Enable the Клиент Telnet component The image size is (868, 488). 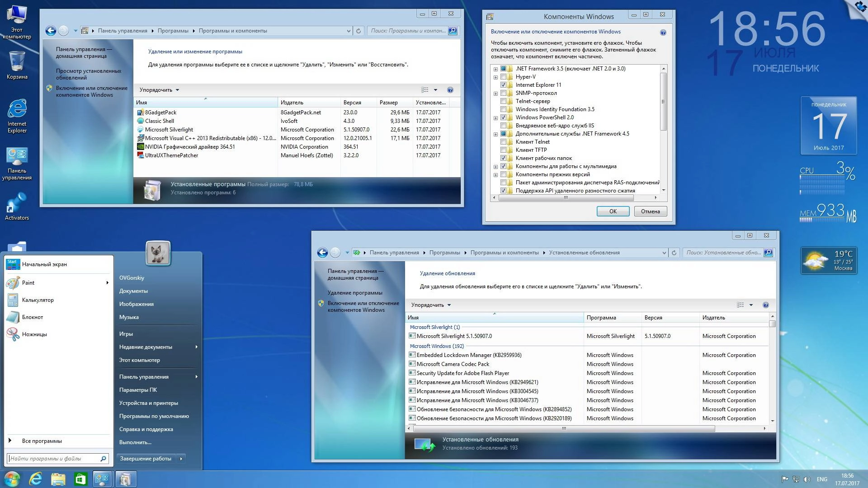504,141
